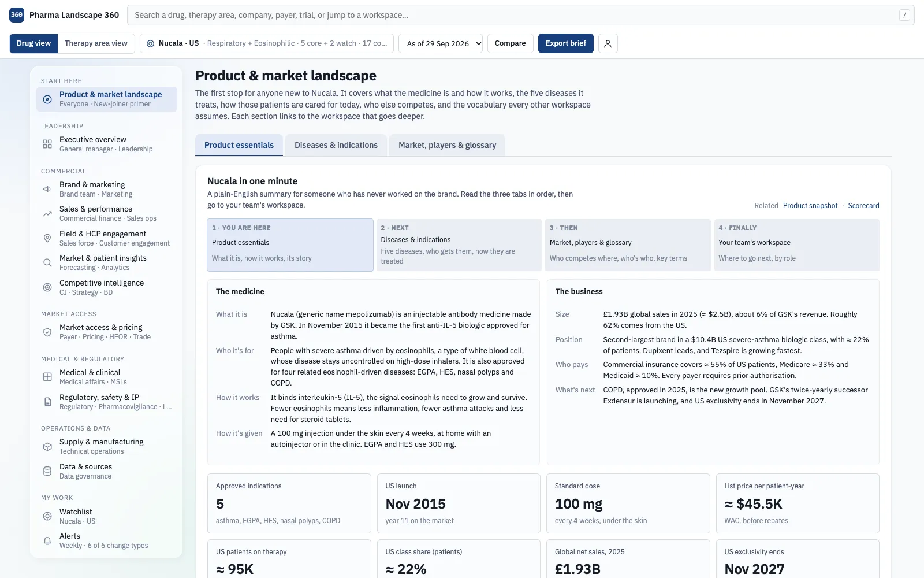This screenshot has height=578, width=924.
Task: Open Competitive intelligence workspace
Action: point(107,287)
